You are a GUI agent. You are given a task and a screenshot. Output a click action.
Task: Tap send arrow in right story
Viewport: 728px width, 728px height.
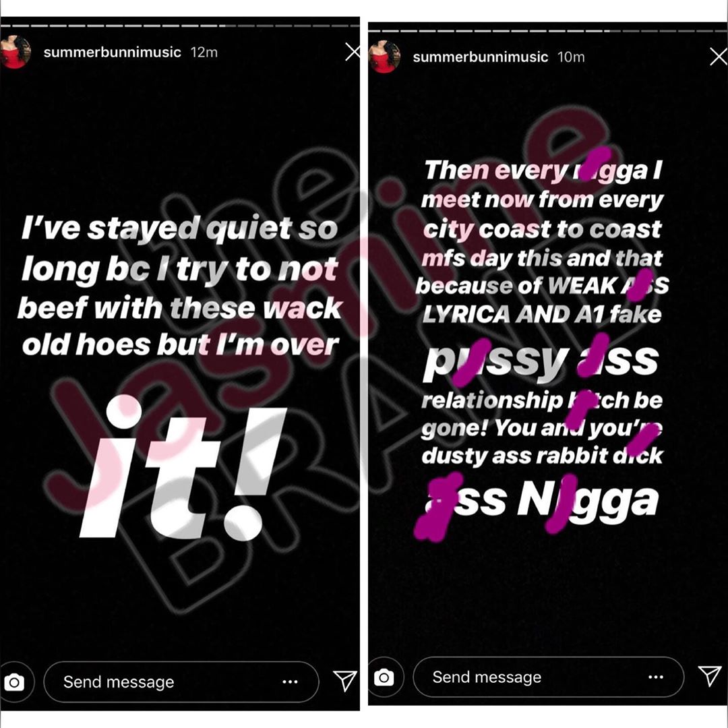pos(710,676)
